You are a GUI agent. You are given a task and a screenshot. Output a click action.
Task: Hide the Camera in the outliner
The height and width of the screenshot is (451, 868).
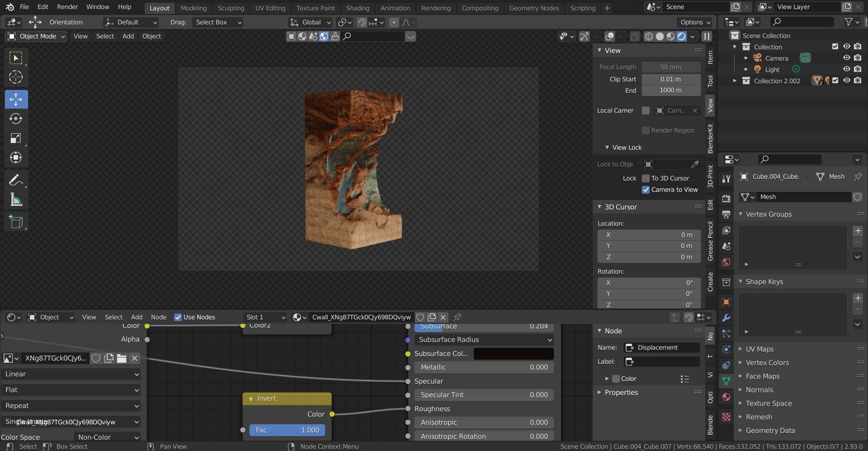pos(846,58)
